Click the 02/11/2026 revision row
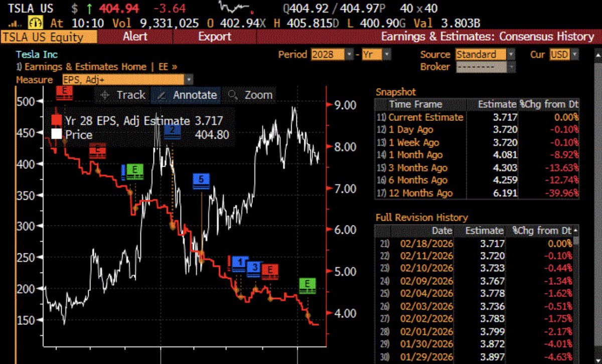 tap(474, 256)
